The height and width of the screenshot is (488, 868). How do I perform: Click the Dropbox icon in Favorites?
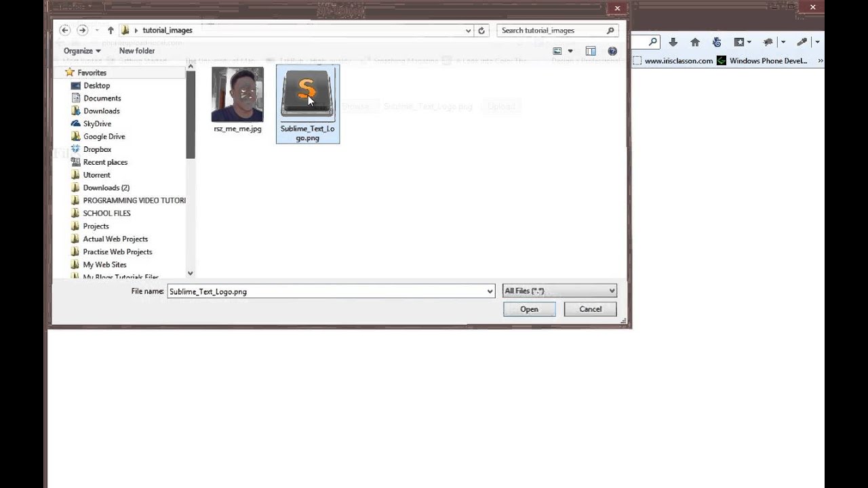click(x=76, y=149)
